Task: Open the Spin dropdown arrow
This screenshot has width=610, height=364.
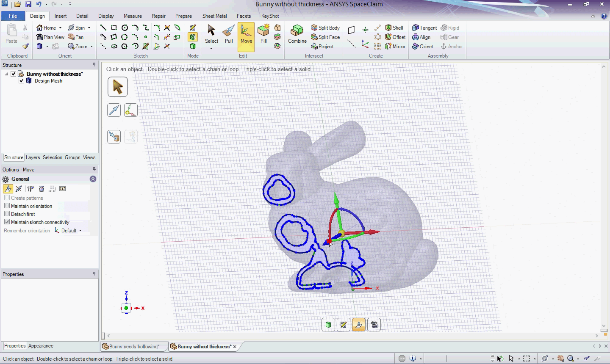Action: 89,28
